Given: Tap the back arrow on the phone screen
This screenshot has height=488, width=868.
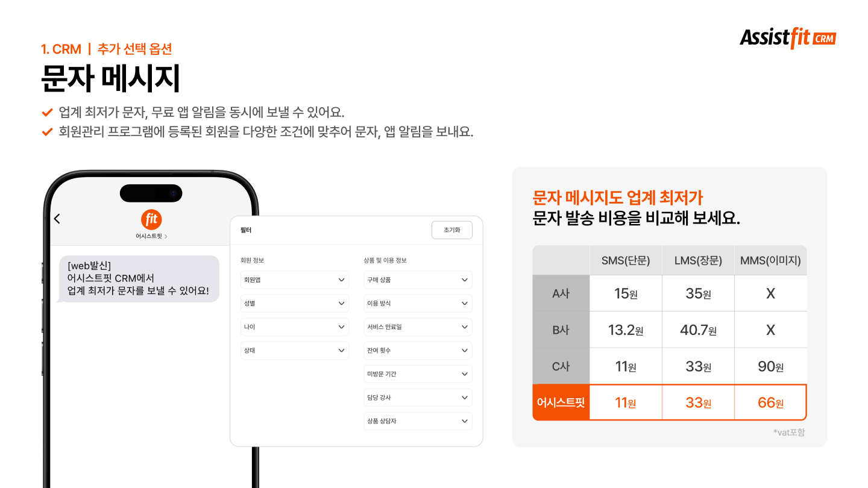Looking at the screenshot, I should click(x=57, y=219).
